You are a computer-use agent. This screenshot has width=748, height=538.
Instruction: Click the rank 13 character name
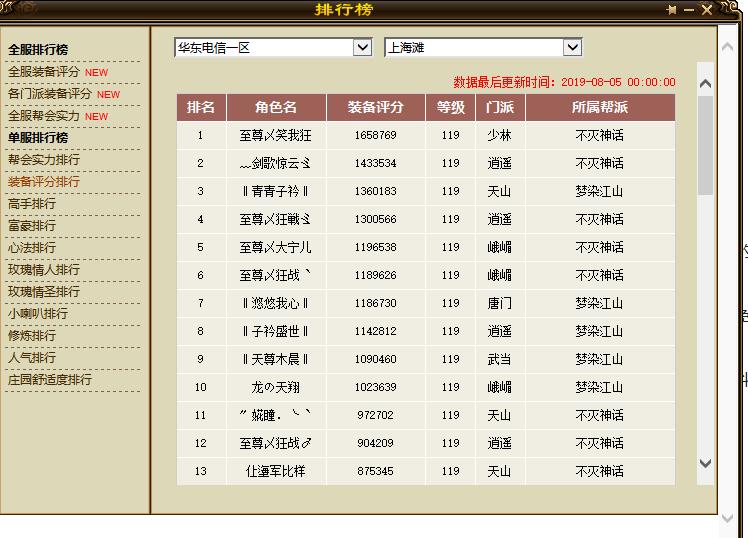pyautogui.click(x=275, y=471)
